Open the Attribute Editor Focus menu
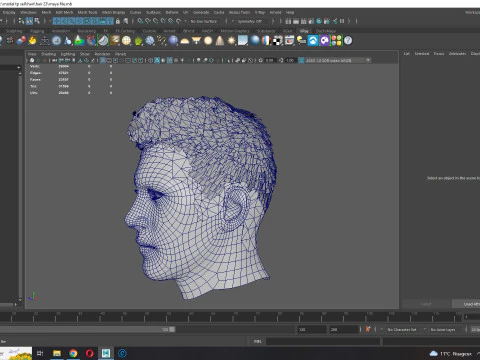480x360 pixels. (439, 54)
